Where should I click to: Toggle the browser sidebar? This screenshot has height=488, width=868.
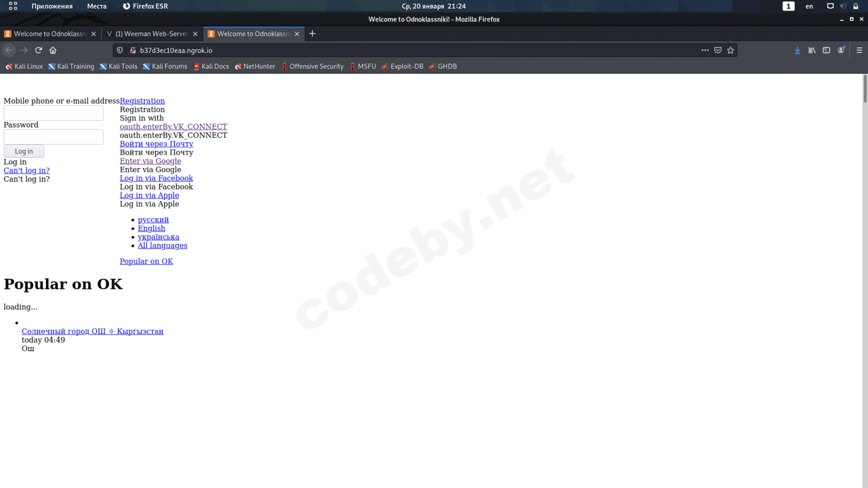pyautogui.click(x=826, y=50)
